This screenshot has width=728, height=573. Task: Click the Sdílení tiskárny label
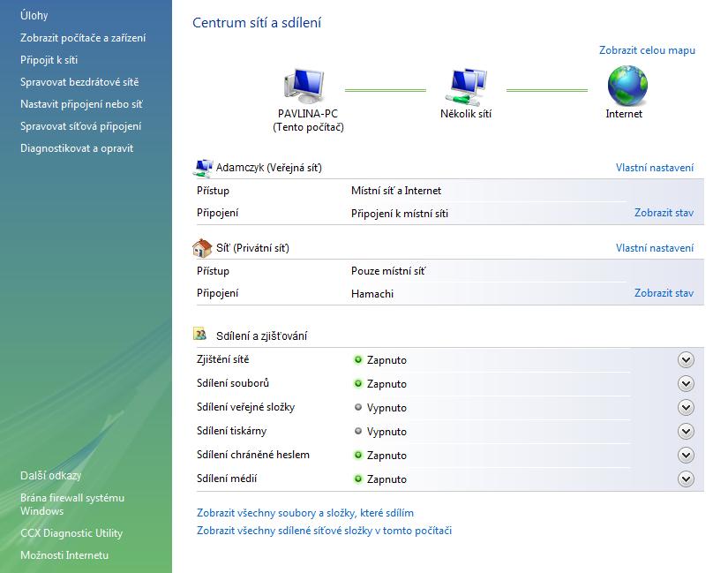click(x=232, y=431)
